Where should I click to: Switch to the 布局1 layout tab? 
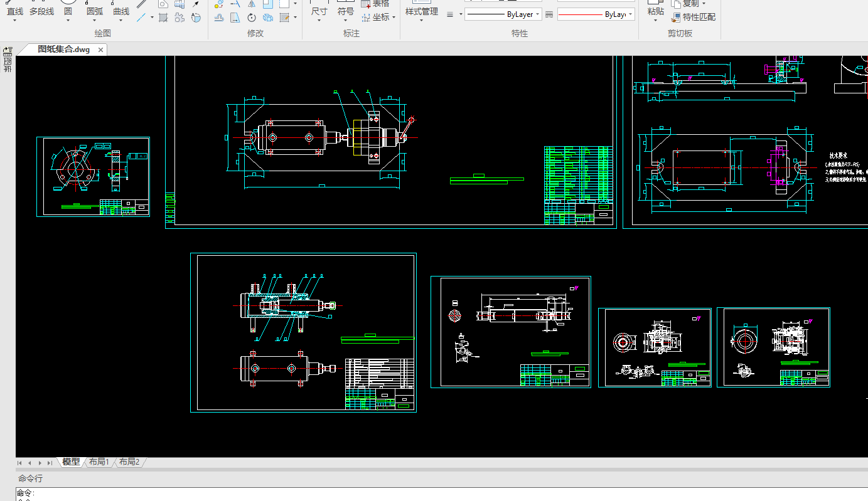pos(99,462)
